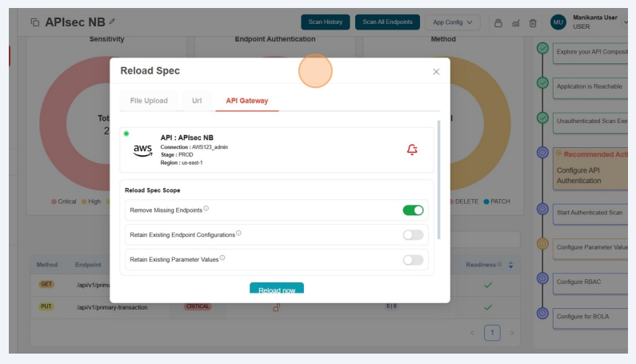Select the API Gateway tab
This screenshot has width=636, height=364.
click(x=247, y=101)
